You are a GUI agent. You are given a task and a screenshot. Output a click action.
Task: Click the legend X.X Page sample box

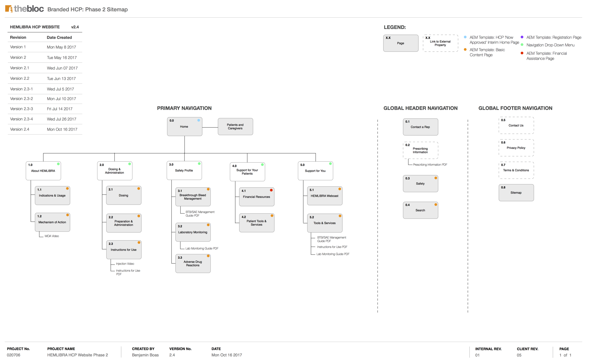[x=401, y=43]
